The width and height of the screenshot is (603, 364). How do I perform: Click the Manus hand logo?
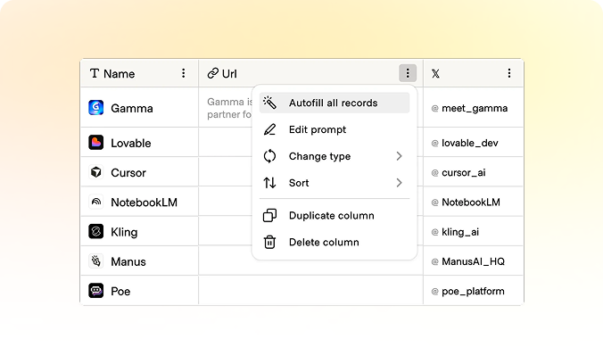[96, 261]
